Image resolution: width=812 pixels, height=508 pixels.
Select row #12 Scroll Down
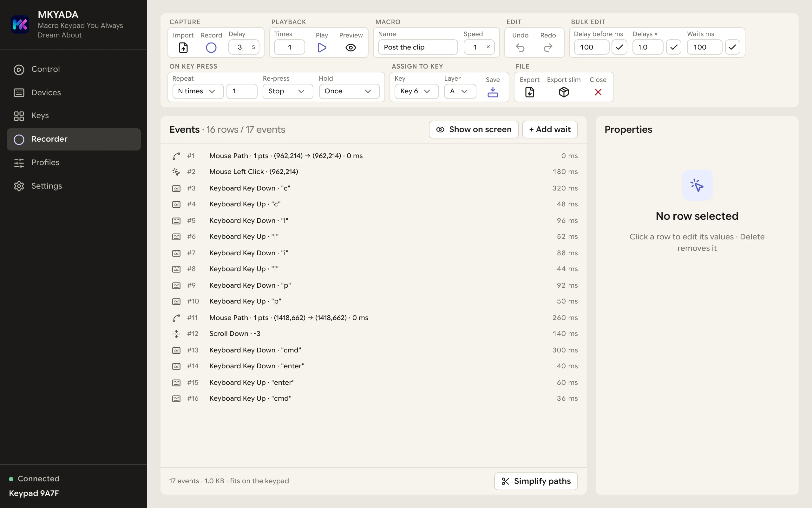tap(373, 334)
